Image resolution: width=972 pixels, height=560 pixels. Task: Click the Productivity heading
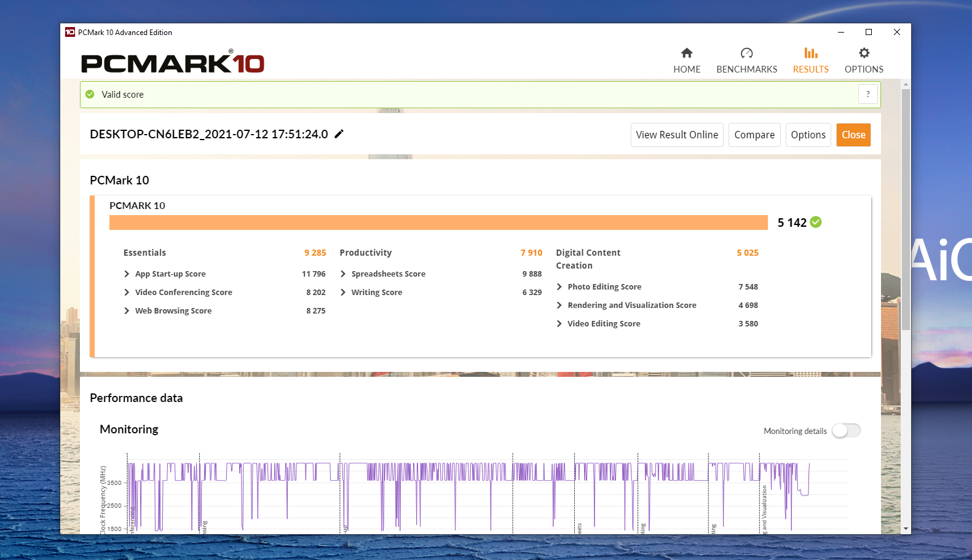[x=365, y=253]
